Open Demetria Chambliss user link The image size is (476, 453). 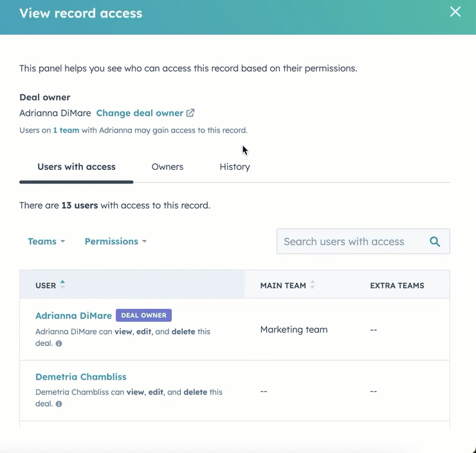point(81,376)
